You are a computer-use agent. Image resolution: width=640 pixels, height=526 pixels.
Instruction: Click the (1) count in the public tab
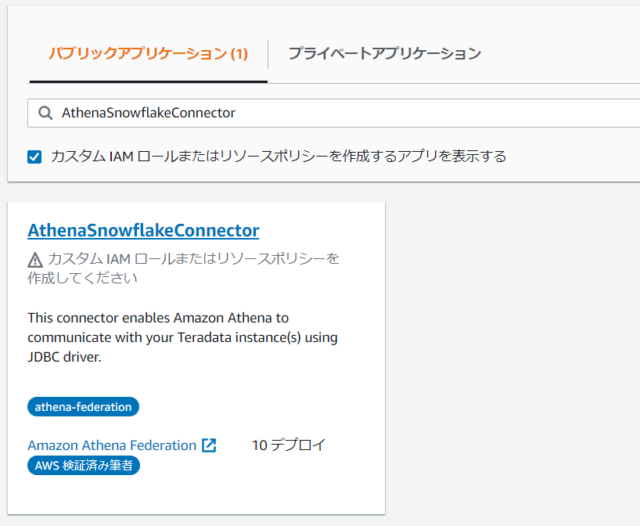pos(239,53)
